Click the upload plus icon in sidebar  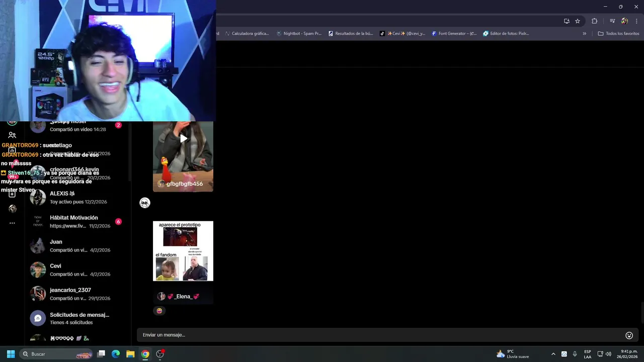[x=12, y=194]
